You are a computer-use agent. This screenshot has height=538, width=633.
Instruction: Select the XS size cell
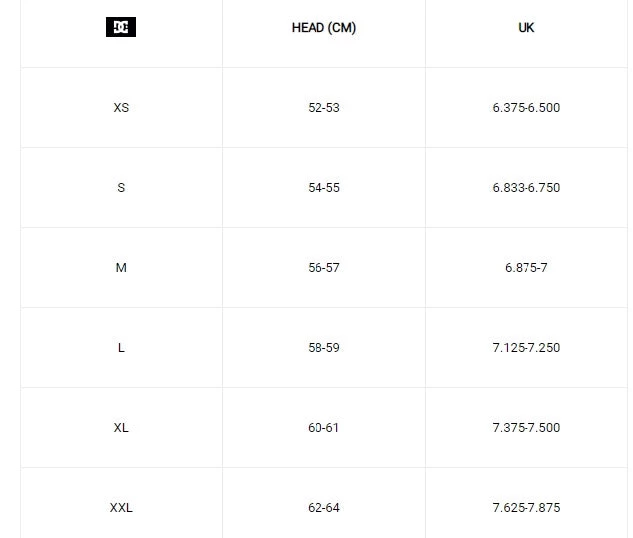pyautogui.click(x=121, y=108)
